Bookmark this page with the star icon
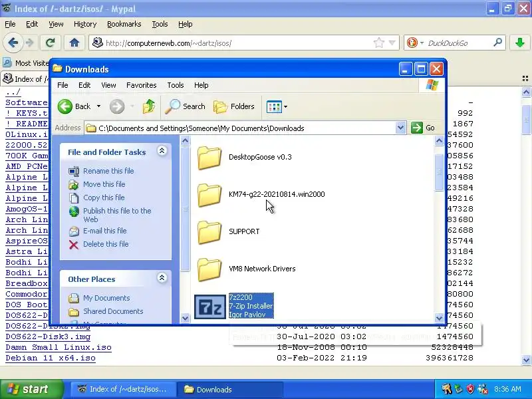The width and height of the screenshot is (532, 399). tap(378, 43)
